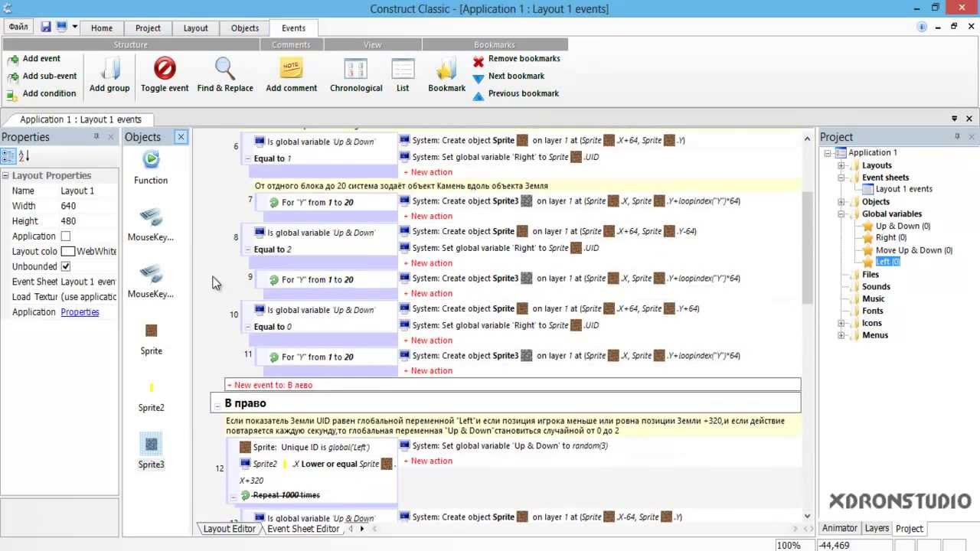Image resolution: width=980 pixels, height=551 pixels.
Task: Switch to List view
Action: point(403,75)
